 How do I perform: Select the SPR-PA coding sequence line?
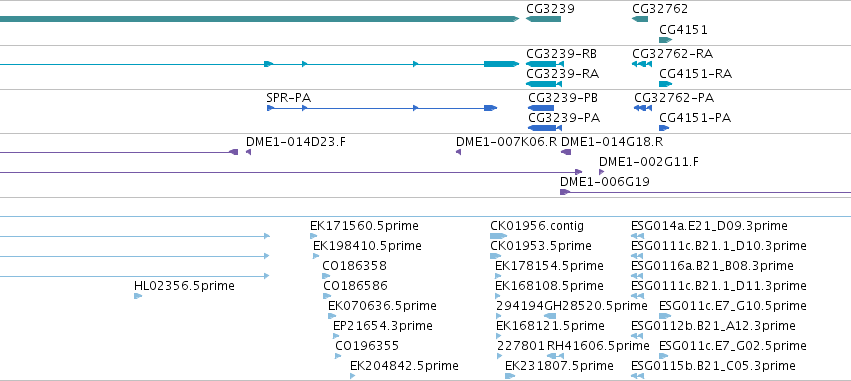pos(382,108)
